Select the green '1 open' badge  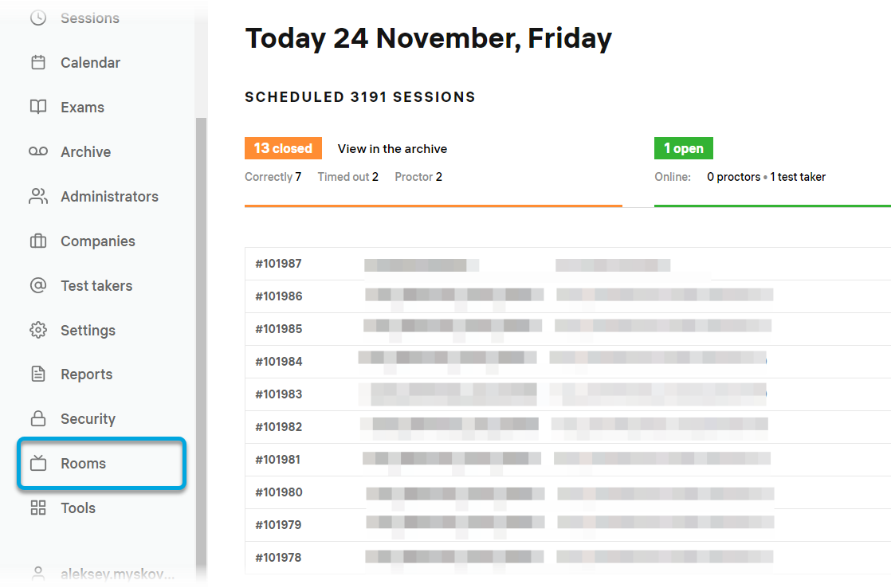(683, 149)
